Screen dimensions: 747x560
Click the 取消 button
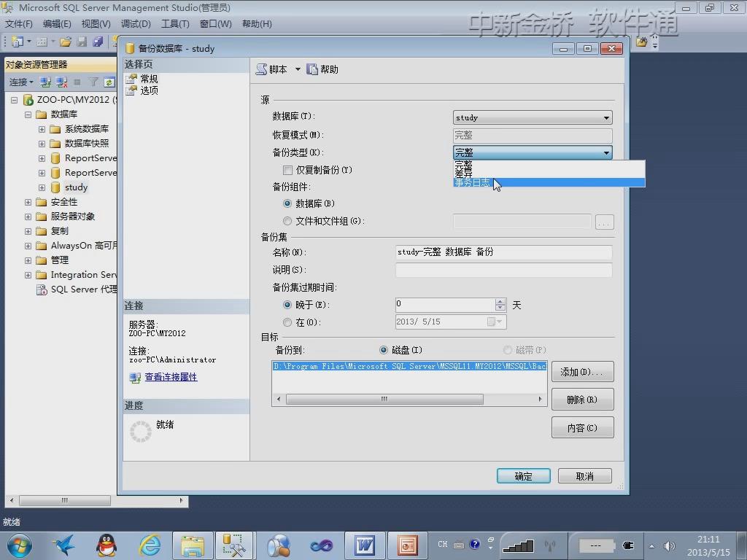click(584, 476)
